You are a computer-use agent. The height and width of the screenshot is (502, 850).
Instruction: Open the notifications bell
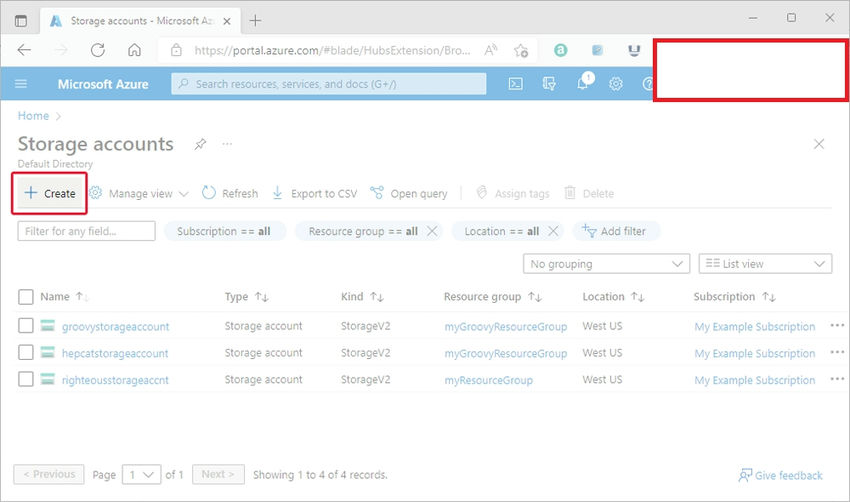[x=583, y=83]
